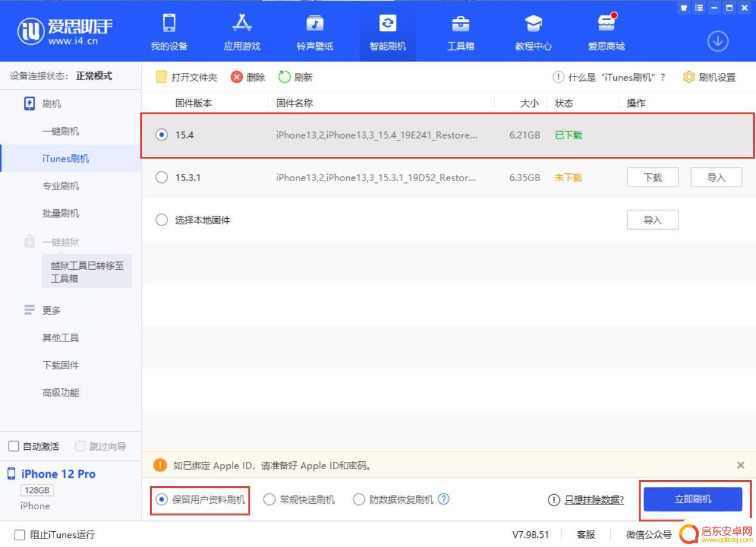756x547 pixels.
Task: Click the 更多 list icon in sidebar
Action: point(29,310)
